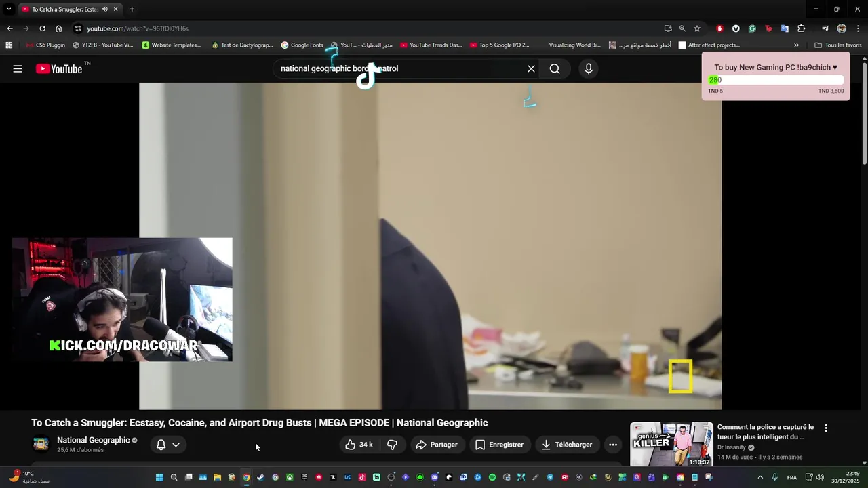Open the Chrome profile avatar

click(842, 28)
